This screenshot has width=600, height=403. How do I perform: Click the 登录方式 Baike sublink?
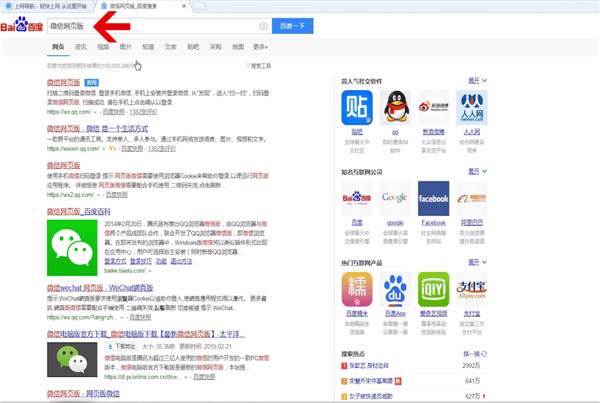(x=115, y=261)
